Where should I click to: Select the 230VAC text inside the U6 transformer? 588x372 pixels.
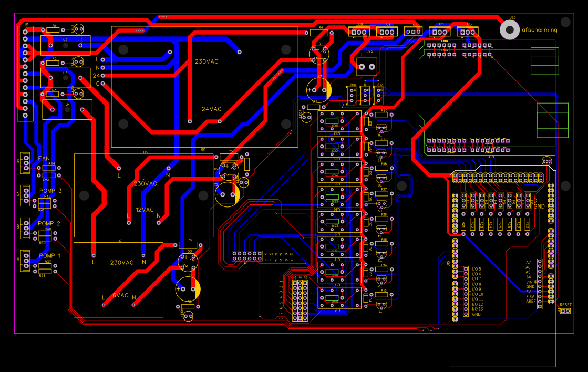(146, 183)
